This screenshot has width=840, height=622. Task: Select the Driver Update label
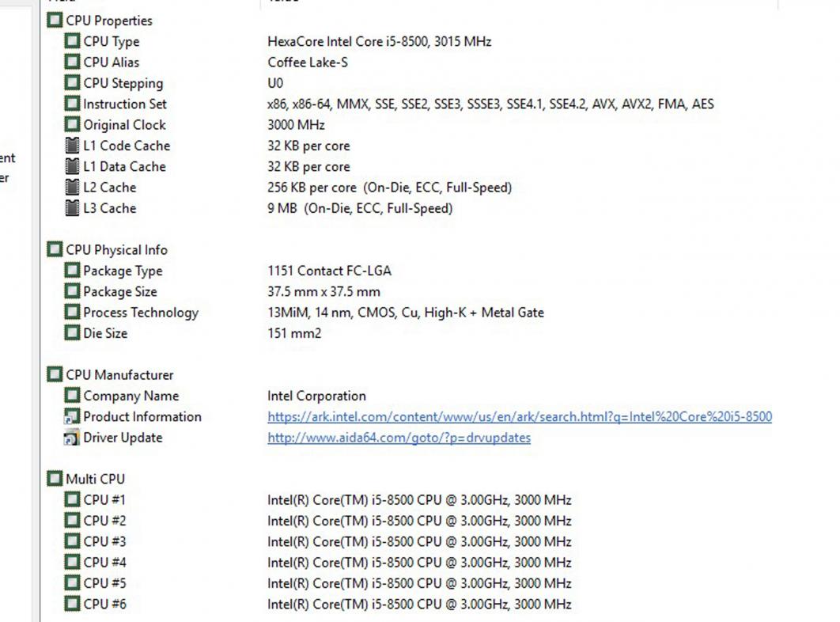(x=123, y=438)
